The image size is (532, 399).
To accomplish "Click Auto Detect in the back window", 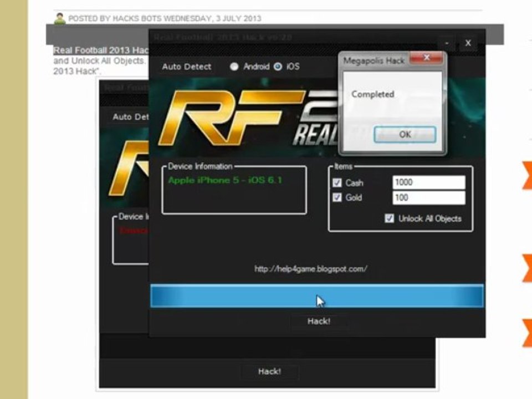I will [x=131, y=117].
